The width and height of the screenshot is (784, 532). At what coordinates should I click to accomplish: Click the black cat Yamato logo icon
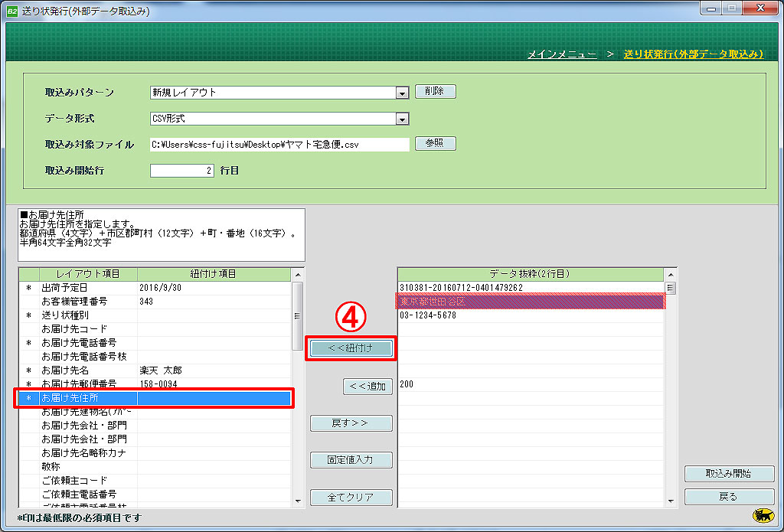(x=763, y=516)
